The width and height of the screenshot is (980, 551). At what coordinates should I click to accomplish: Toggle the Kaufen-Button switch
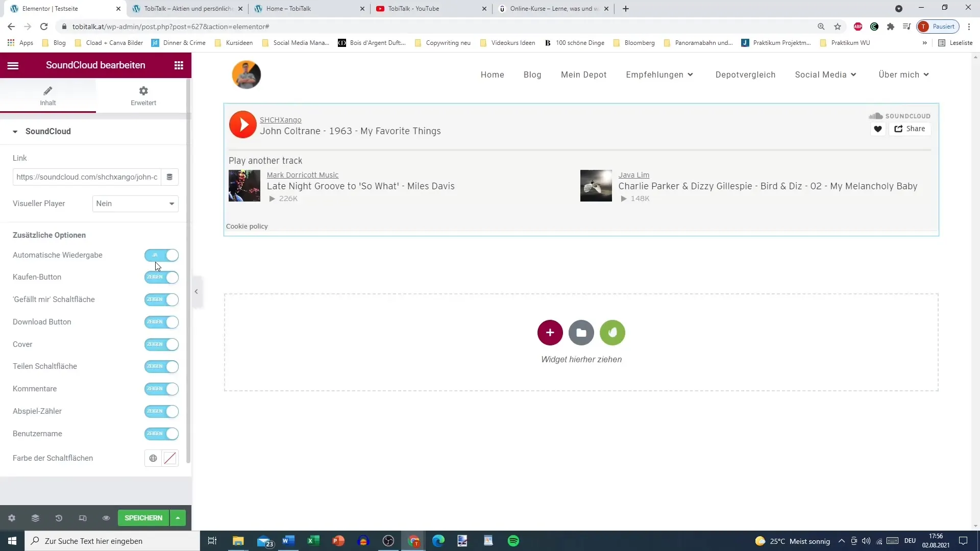(x=161, y=277)
